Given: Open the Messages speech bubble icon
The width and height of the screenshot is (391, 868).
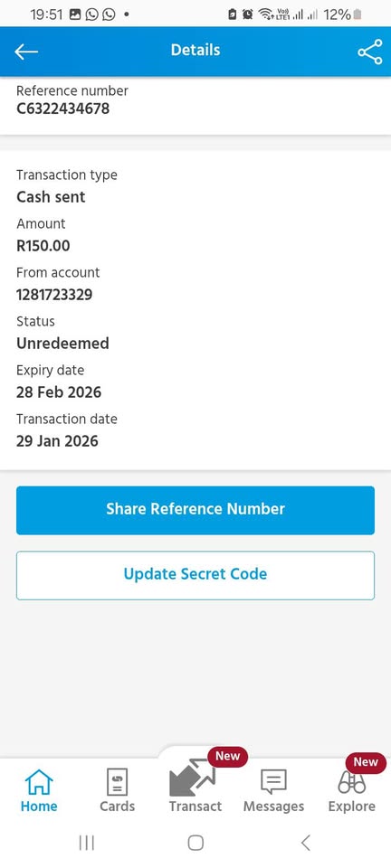Looking at the screenshot, I should click(x=273, y=781).
